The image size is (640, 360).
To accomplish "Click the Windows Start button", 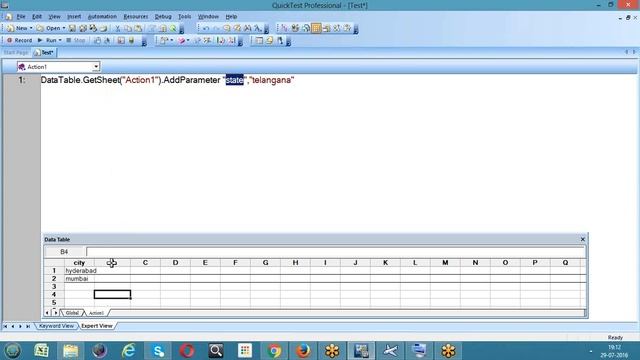I will click(13, 351).
